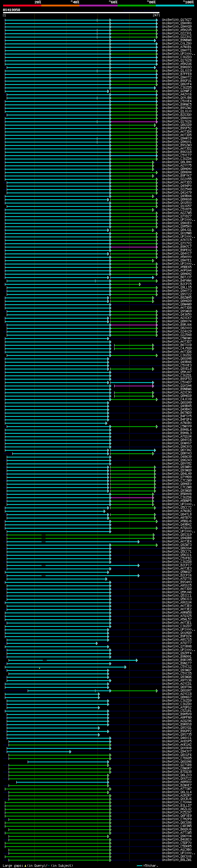Choose the UniRef100_Q1T6Z6 label

tap(176, 121)
